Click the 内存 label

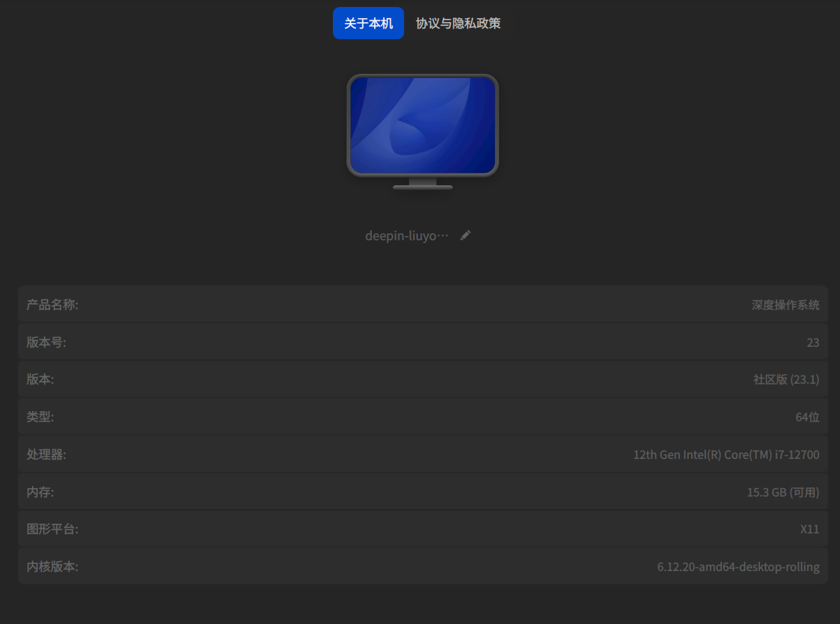point(40,492)
